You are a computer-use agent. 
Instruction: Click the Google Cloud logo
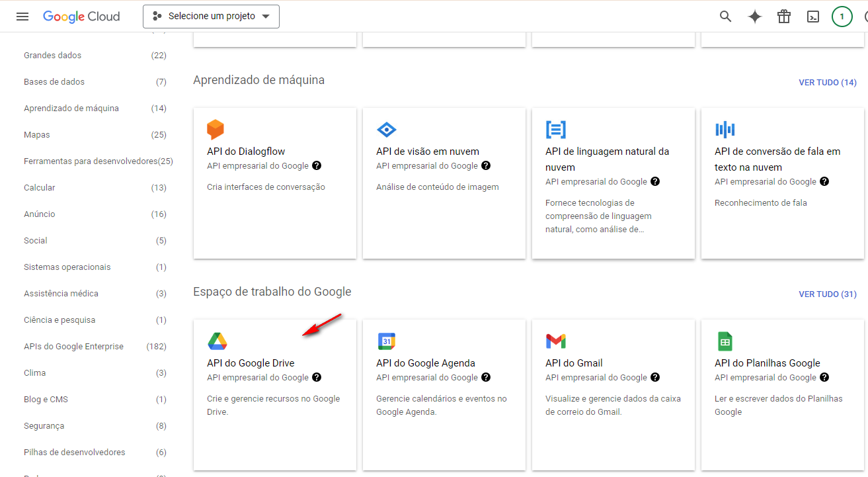(x=81, y=17)
